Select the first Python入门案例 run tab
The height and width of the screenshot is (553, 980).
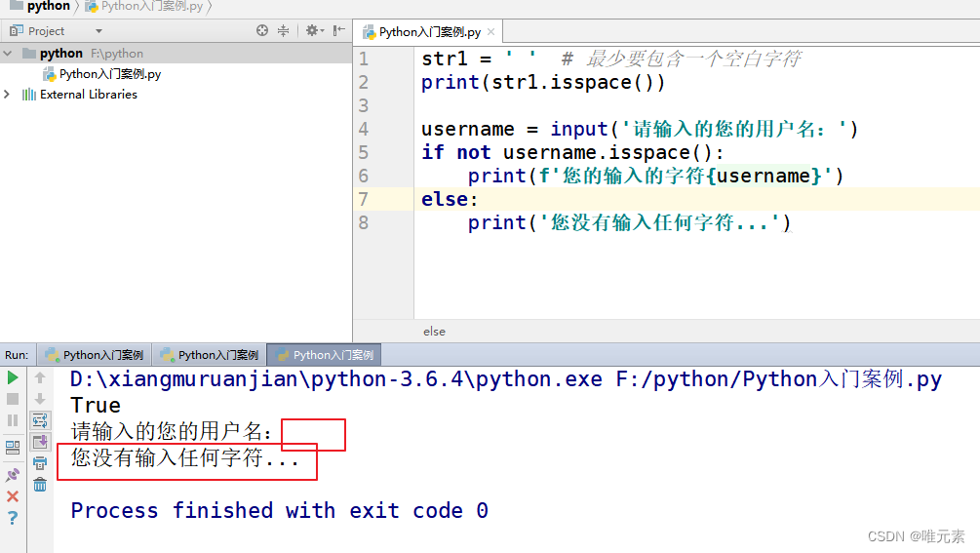coord(95,355)
